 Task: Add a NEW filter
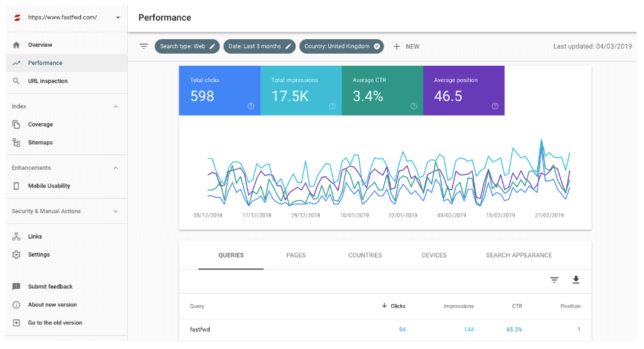[x=407, y=46]
